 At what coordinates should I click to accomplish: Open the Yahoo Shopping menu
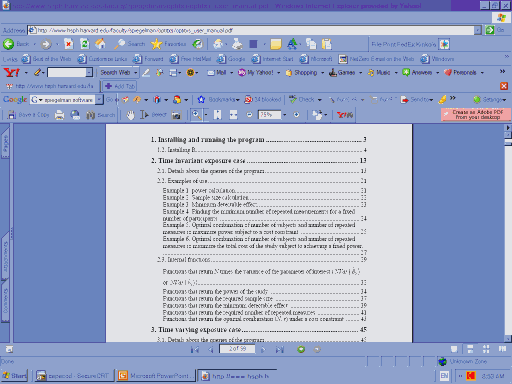pos(301,72)
